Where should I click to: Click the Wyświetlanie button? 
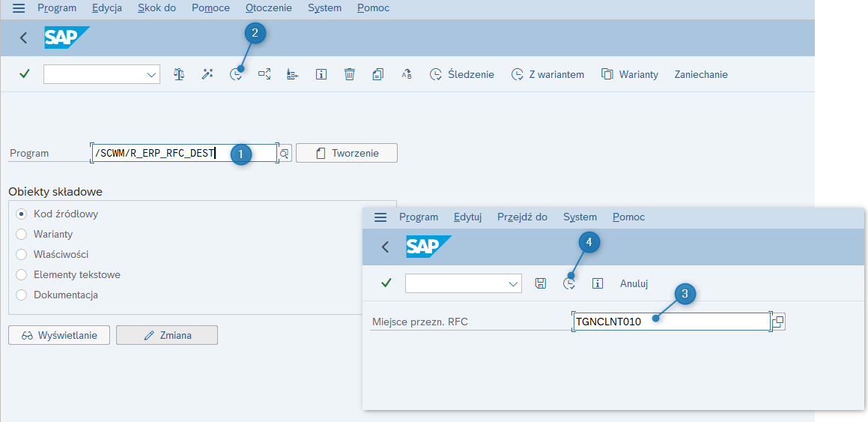[x=59, y=335]
